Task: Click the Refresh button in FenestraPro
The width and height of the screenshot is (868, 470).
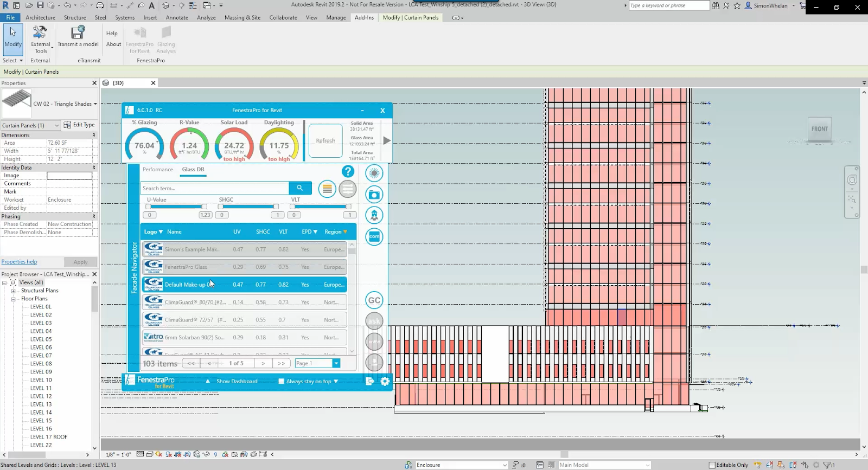Action: 325,141
